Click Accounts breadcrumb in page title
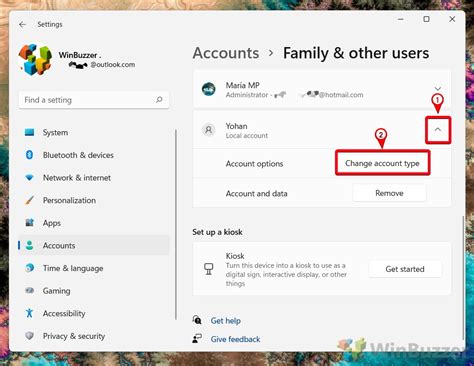Viewport: 474px width, 366px height. click(226, 53)
